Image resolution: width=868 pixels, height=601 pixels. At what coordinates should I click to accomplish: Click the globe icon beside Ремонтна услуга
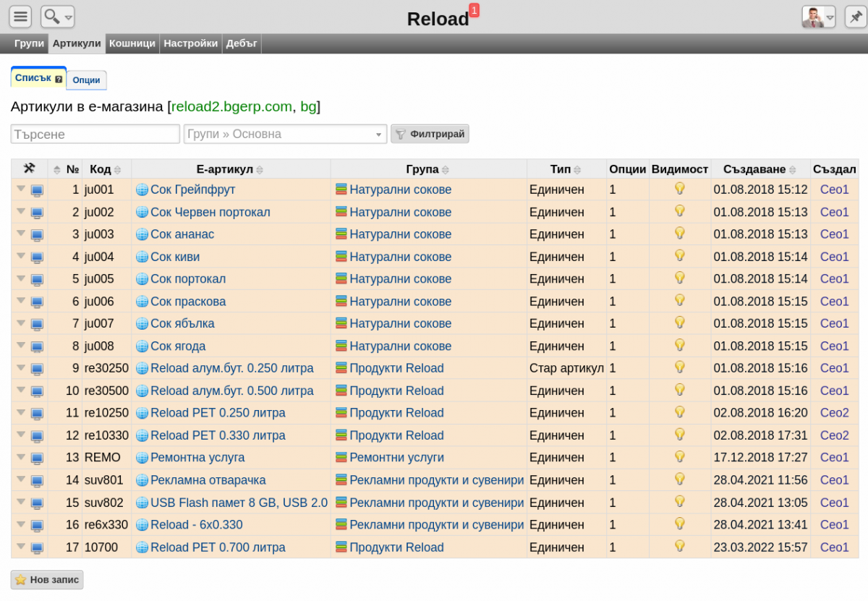click(142, 459)
